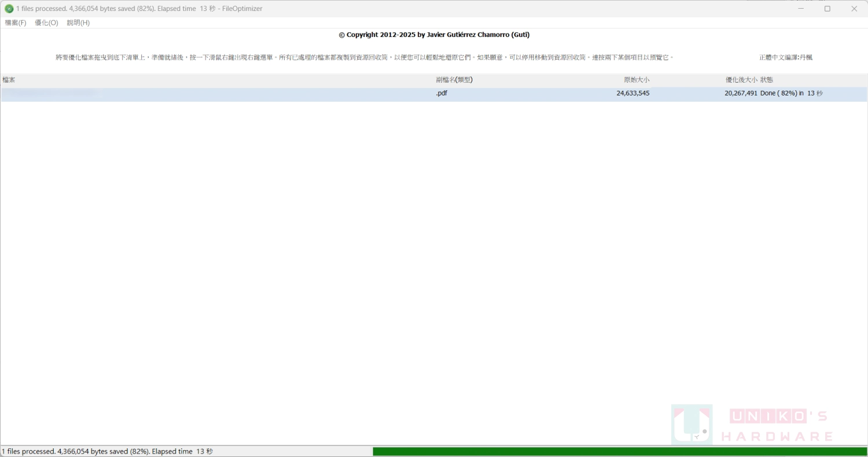Click the 狀態 column header
This screenshot has height=457, width=868.
pyautogui.click(x=767, y=80)
